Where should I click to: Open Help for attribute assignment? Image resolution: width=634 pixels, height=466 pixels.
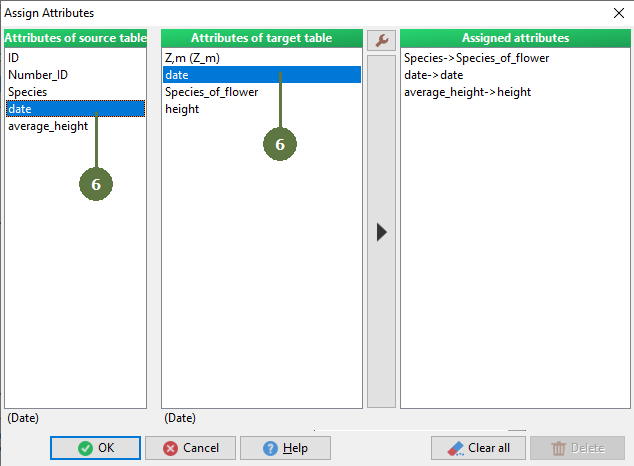click(284, 448)
